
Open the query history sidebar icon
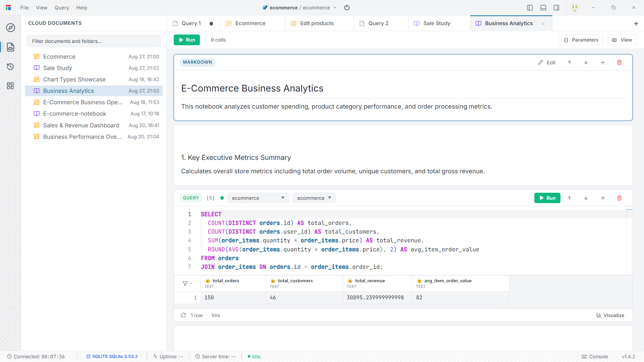10,66
